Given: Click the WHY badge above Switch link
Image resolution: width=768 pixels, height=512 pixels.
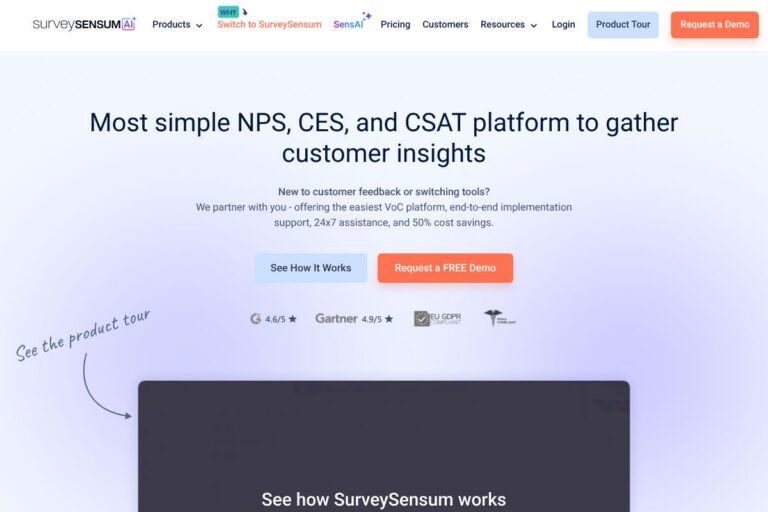Looking at the screenshot, I should click(x=228, y=12).
